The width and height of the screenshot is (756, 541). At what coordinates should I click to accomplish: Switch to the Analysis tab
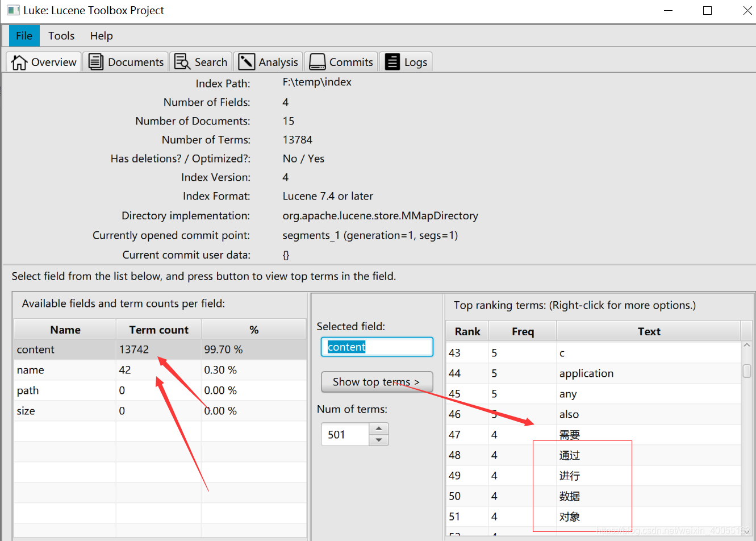(268, 62)
